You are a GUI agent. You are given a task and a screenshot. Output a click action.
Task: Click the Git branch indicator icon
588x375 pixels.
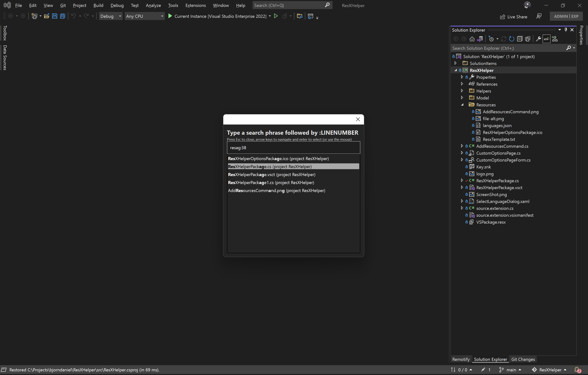(x=502, y=369)
